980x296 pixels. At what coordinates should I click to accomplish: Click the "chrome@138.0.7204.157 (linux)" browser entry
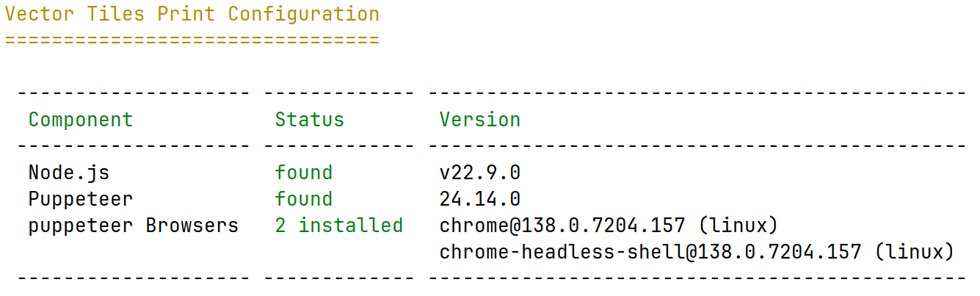(x=608, y=225)
